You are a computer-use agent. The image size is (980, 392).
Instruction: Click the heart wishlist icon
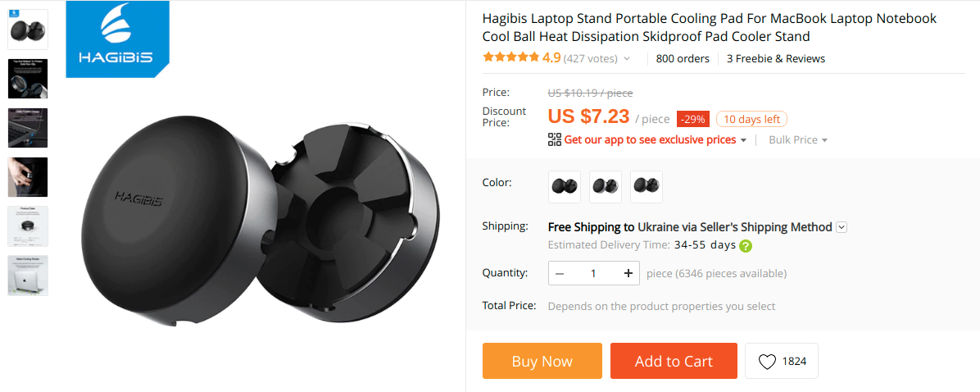tap(767, 362)
